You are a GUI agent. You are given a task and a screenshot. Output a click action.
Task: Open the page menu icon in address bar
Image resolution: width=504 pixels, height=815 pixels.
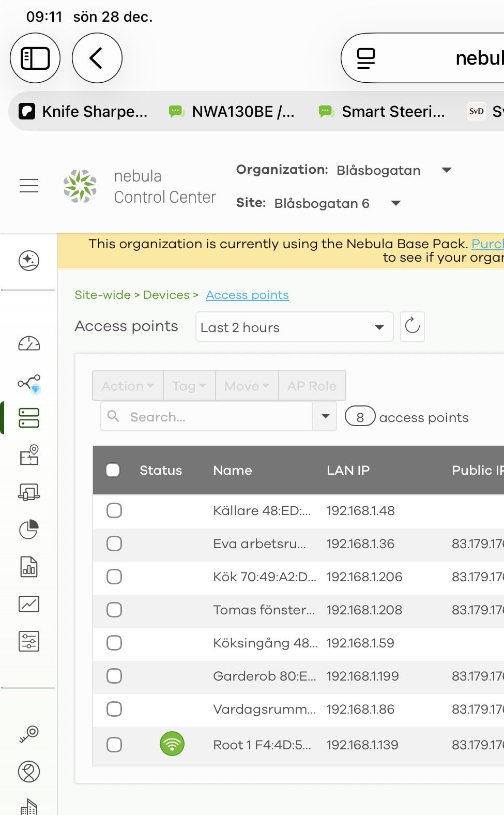tap(366, 58)
